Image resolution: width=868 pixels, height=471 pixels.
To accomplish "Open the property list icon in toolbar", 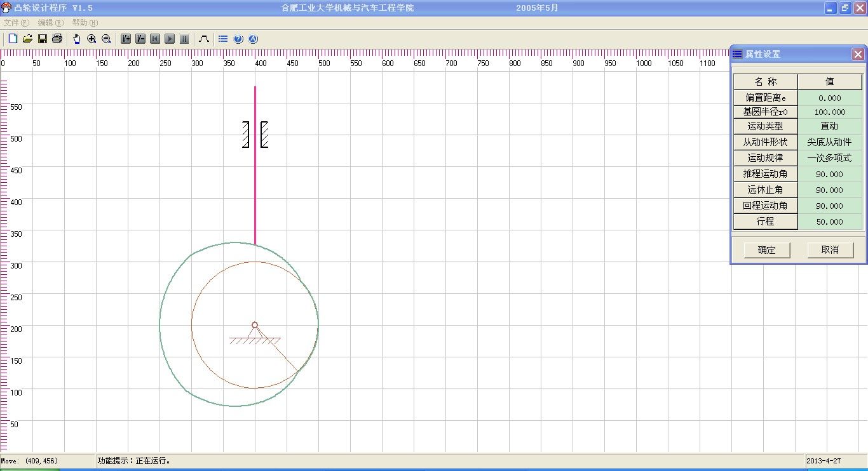I will click(x=223, y=39).
